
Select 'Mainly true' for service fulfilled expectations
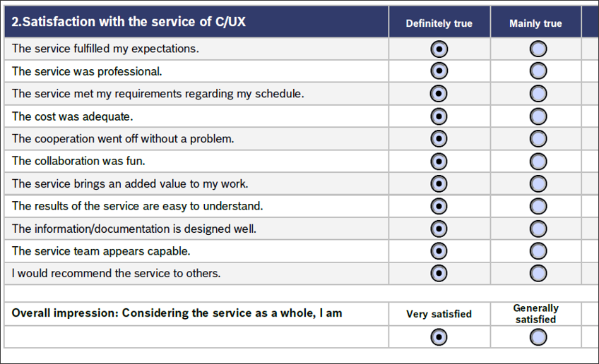click(x=538, y=49)
